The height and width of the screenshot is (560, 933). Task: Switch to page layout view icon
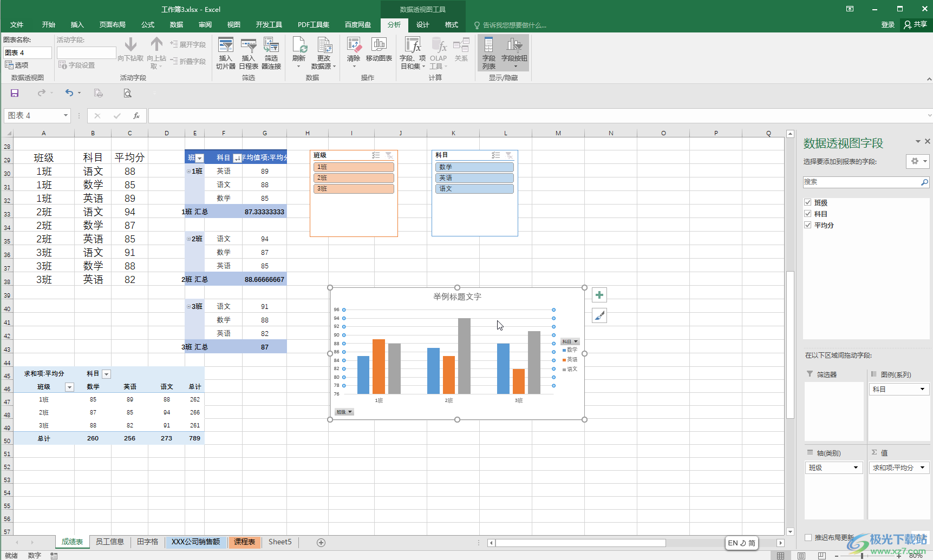click(x=801, y=556)
